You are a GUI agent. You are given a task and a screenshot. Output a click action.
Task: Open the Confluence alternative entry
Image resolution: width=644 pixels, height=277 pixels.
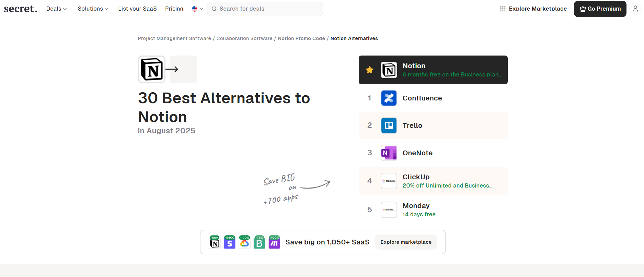tap(433, 98)
